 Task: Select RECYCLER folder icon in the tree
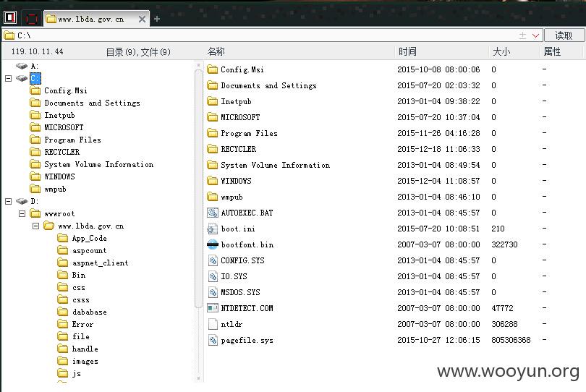click(x=35, y=152)
